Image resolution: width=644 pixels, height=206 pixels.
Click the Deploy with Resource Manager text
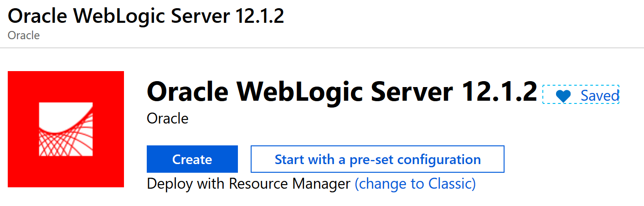coord(249,184)
